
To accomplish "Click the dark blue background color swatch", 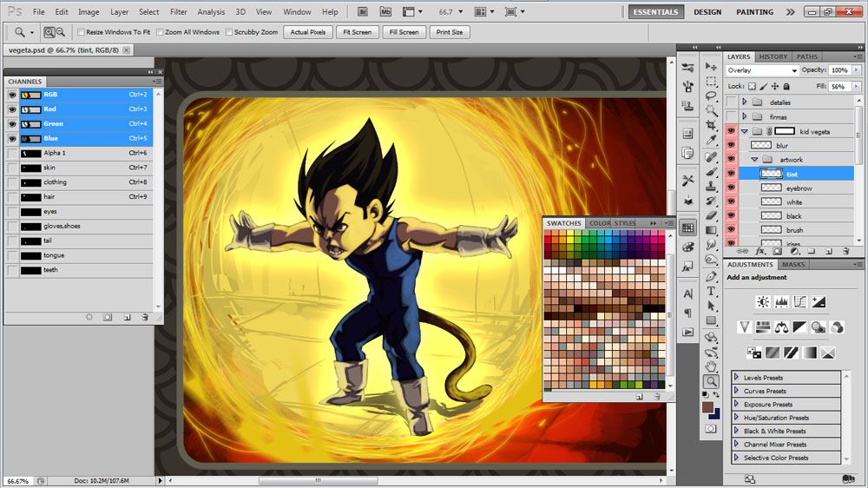I will (716, 414).
